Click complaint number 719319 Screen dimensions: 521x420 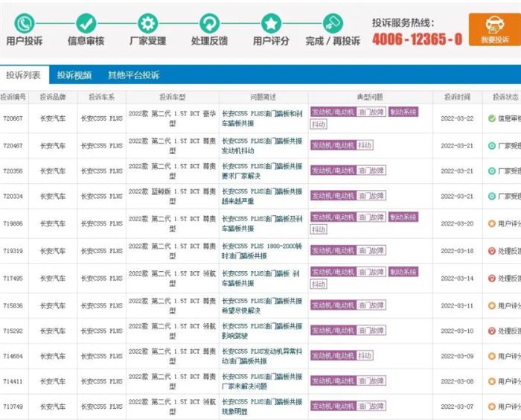tap(13, 251)
